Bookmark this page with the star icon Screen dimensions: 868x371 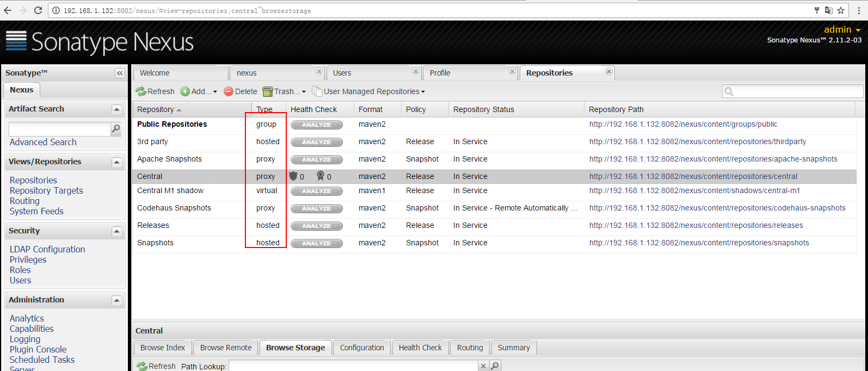point(841,10)
